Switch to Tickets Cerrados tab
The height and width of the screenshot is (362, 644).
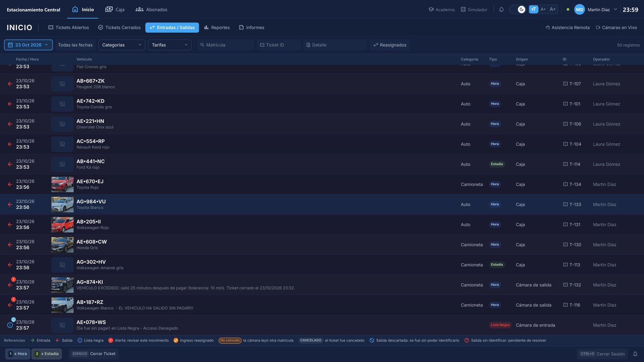pyautogui.click(x=119, y=27)
